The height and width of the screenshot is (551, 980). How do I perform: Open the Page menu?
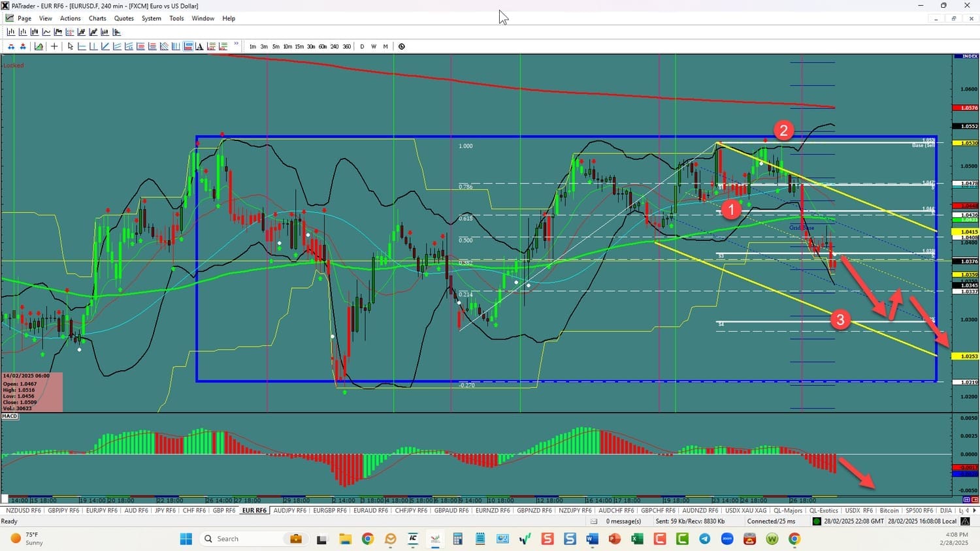(x=24, y=18)
